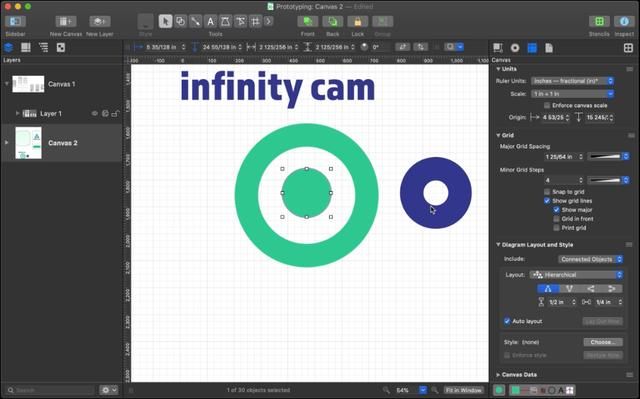Select the Text tool in toolbar

coord(210,21)
